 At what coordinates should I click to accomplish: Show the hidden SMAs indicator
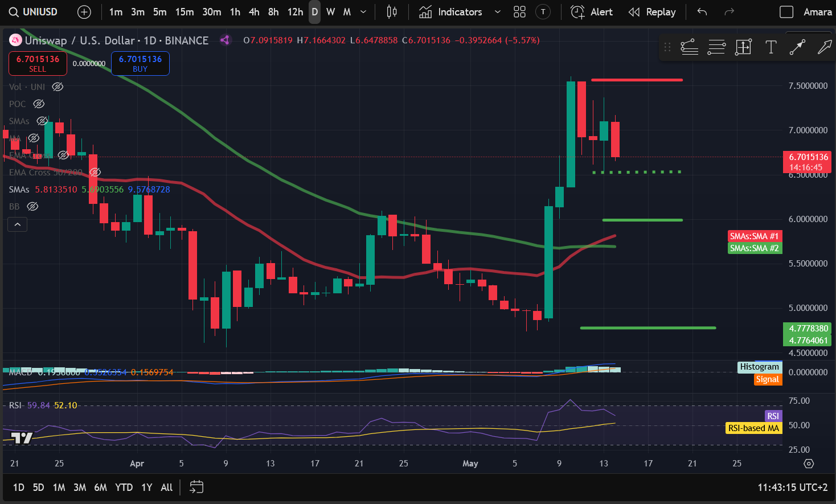point(42,121)
